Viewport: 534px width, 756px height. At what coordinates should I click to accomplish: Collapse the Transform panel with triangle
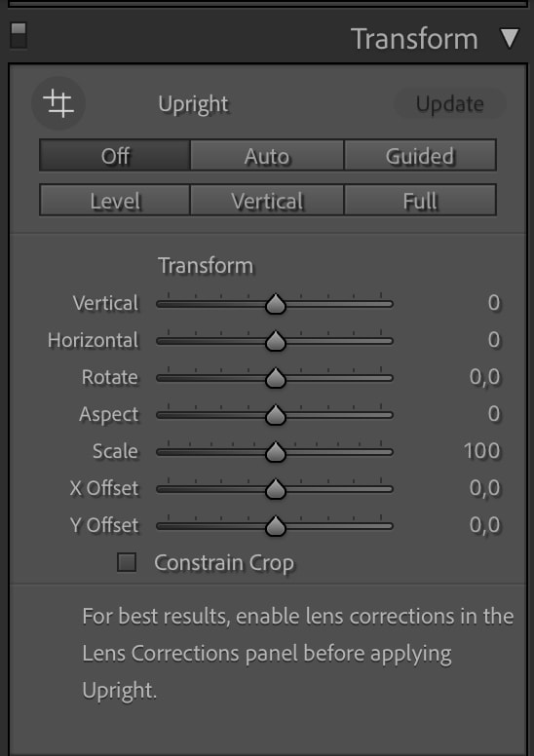coord(510,39)
